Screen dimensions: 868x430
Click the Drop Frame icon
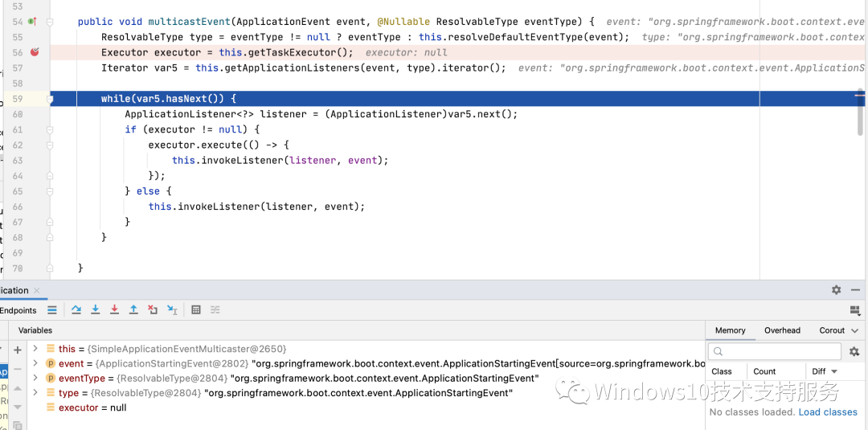[153, 310]
